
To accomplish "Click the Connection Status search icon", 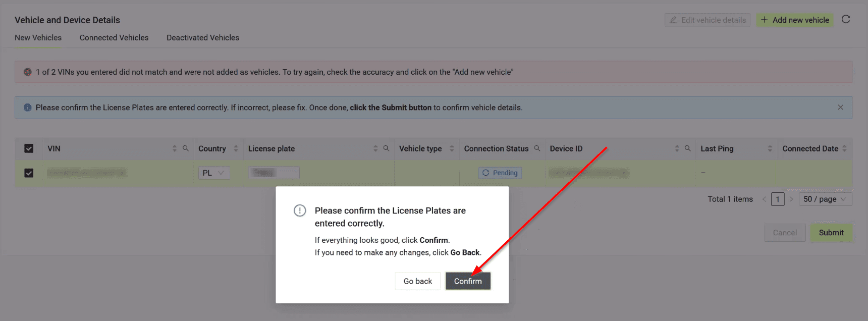I will click(x=537, y=148).
